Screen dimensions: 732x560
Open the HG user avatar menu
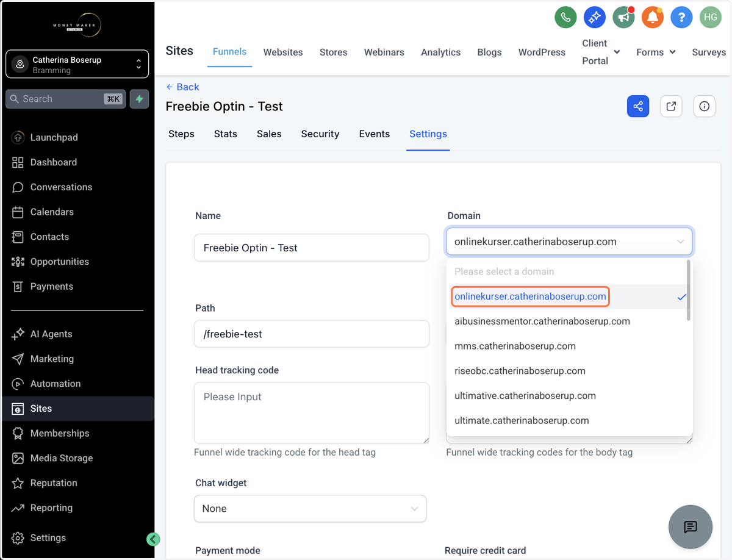[710, 17]
